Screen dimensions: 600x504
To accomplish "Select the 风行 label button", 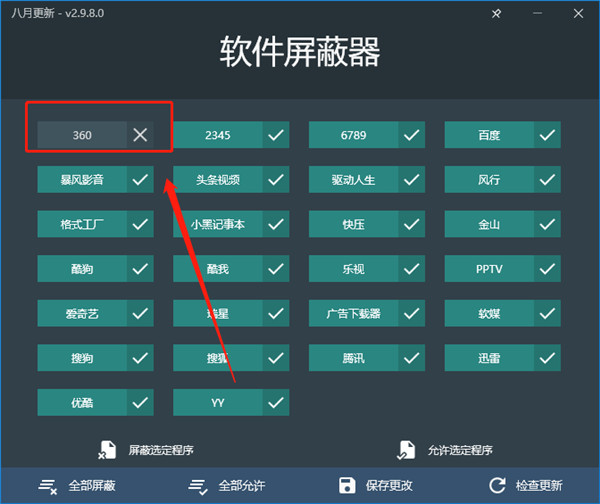I will pos(489,179).
